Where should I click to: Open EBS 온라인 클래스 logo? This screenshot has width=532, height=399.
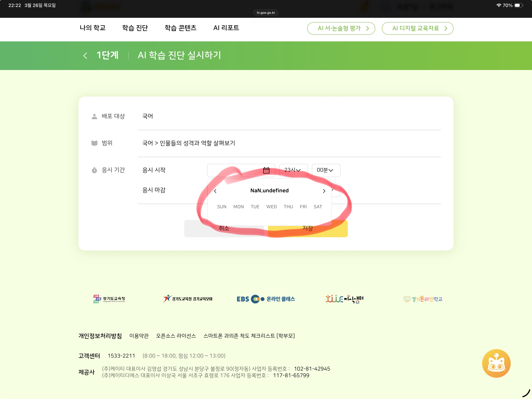pos(266,299)
